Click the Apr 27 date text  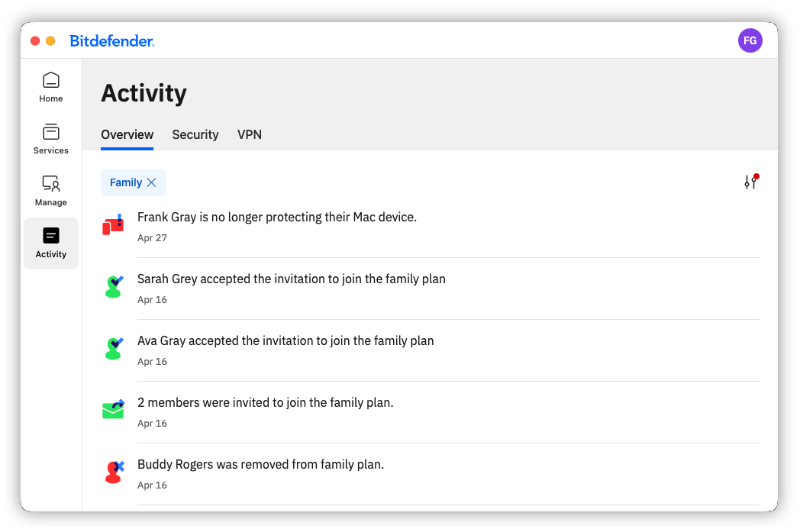(152, 237)
